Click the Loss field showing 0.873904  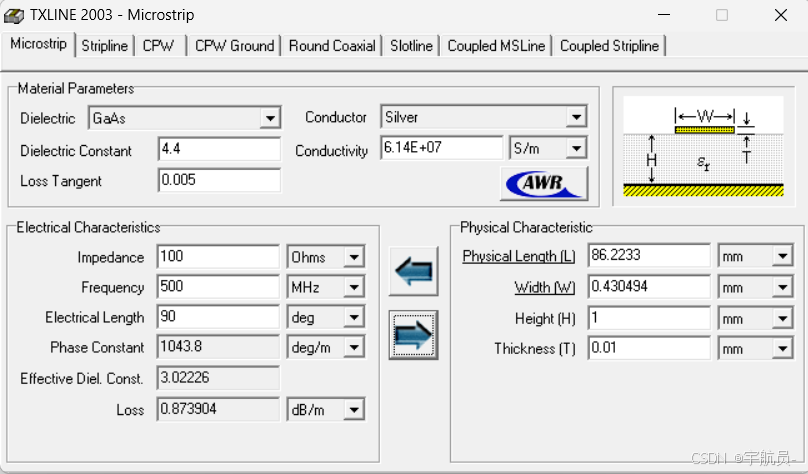click(x=218, y=410)
